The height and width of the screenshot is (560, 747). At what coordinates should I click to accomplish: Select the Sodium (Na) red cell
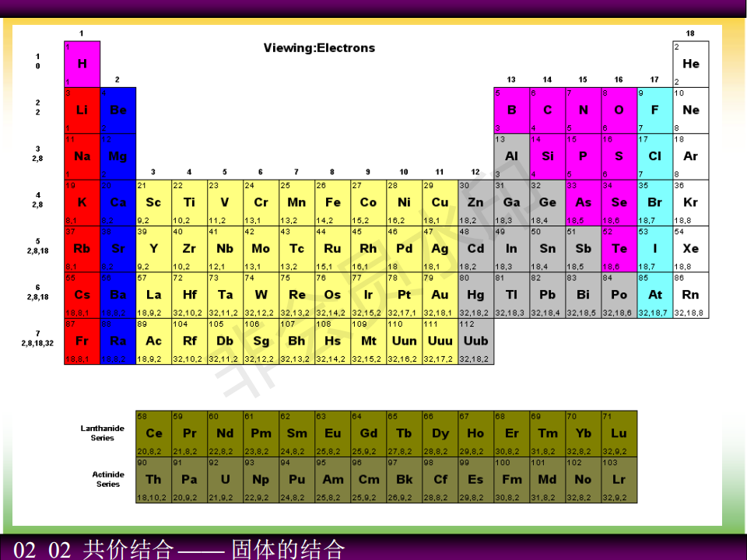(x=82, y=156)
